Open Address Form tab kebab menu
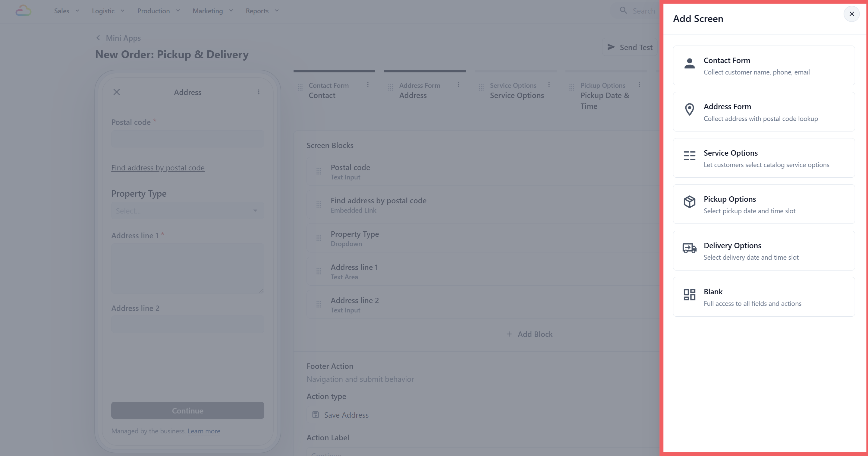Image resolution: width=868 pixels, height=456 pixels. [458, 85]
